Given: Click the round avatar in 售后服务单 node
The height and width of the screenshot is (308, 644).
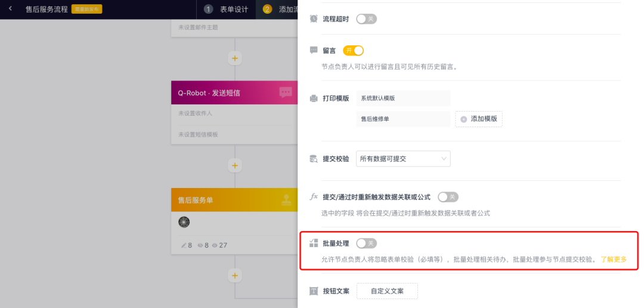Looking at the screenshot, I should tap(184, 222).
